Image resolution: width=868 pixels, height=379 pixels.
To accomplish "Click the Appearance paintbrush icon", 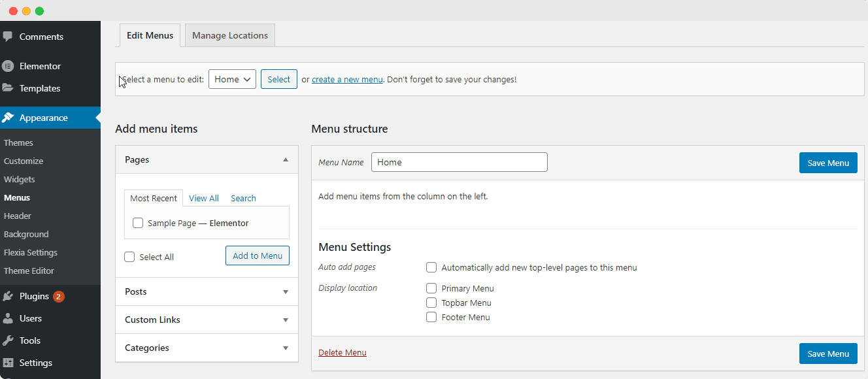I will pyautogui.click(x=8, y=118).
